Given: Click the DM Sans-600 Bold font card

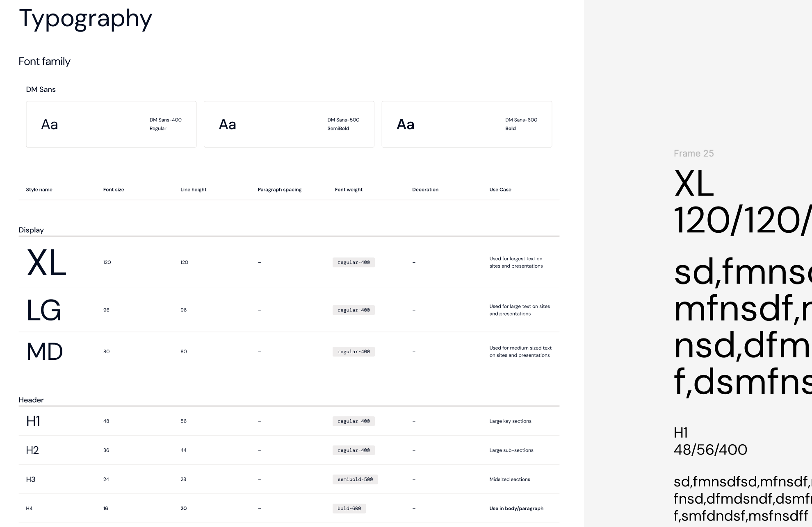Looking at the screenshot, I should 467,124.
